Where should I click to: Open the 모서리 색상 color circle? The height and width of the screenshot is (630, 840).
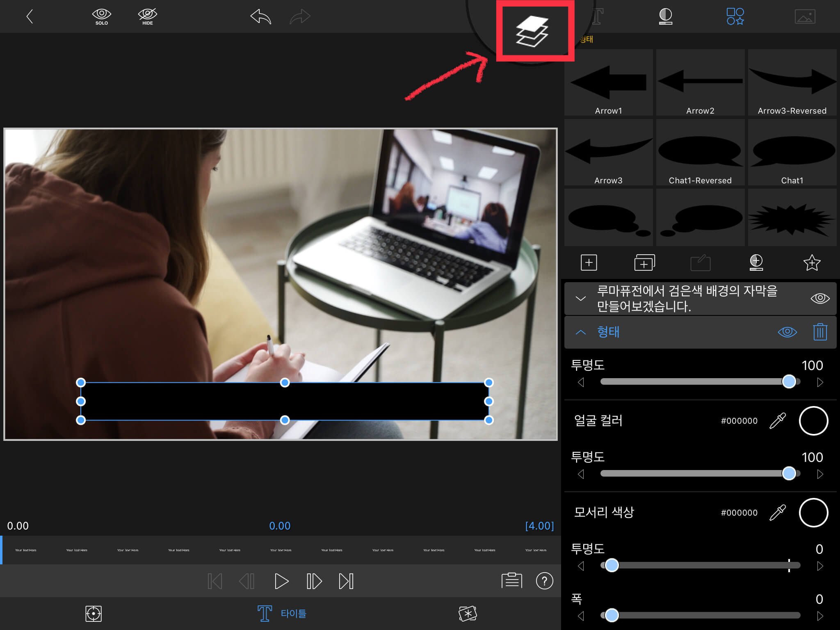click(x=813, y=513)
